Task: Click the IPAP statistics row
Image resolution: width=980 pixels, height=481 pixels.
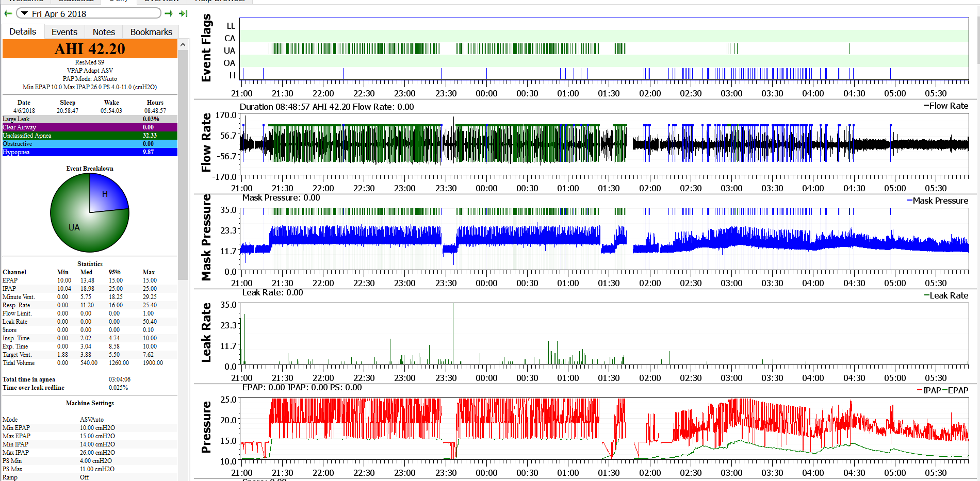Action: click(90, 289)
